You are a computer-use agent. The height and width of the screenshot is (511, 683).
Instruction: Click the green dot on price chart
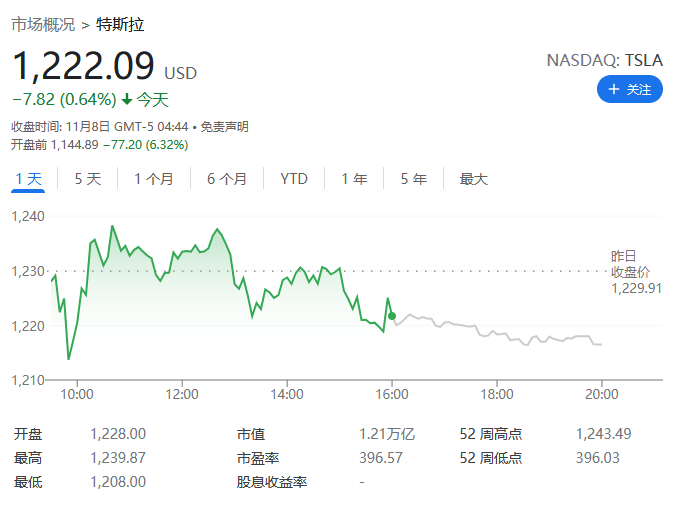coord(392,316)
